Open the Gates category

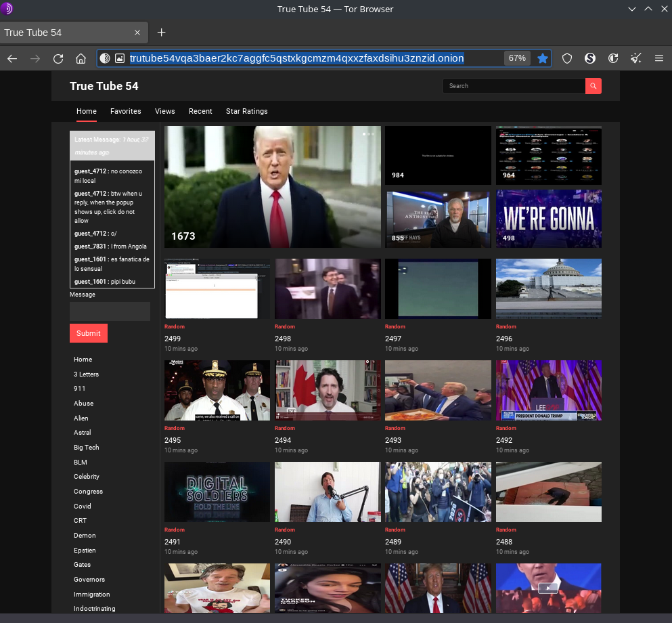pyautogui.click(x=83, y=565)
